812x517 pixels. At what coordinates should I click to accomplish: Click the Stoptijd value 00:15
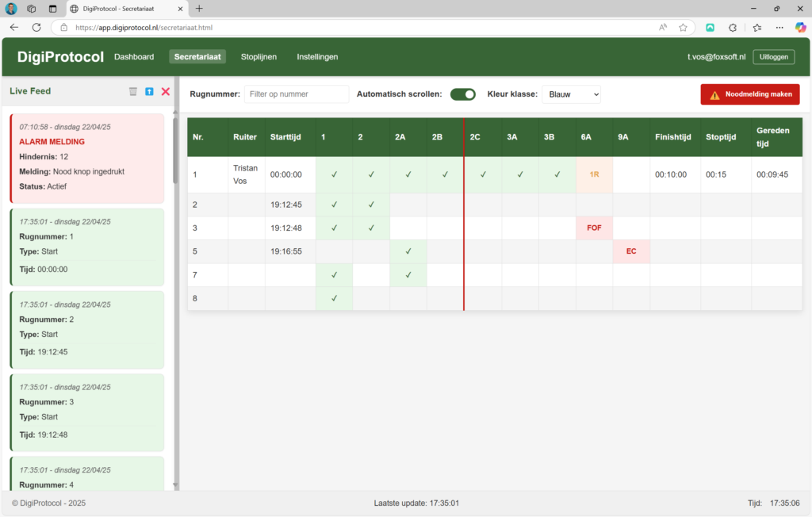(716, 174)
